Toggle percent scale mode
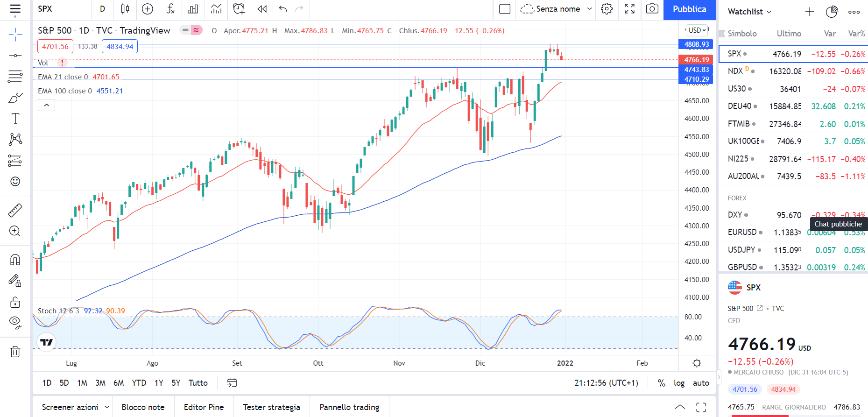 coord(661,383)
